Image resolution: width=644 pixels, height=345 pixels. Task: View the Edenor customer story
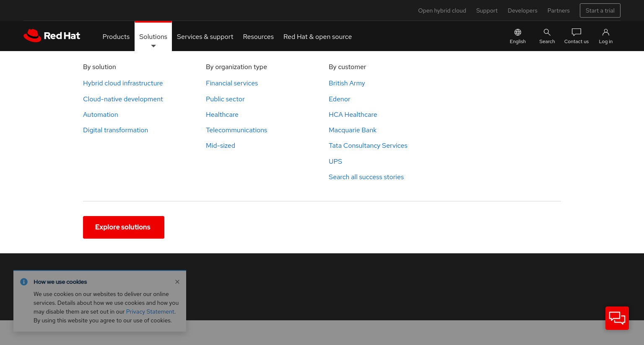[x=339, y=99]
